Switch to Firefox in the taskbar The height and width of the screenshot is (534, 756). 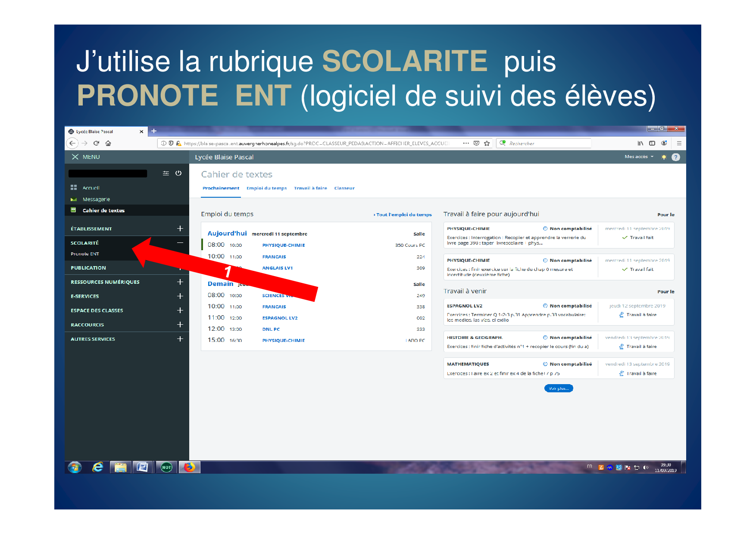(190, 467)
